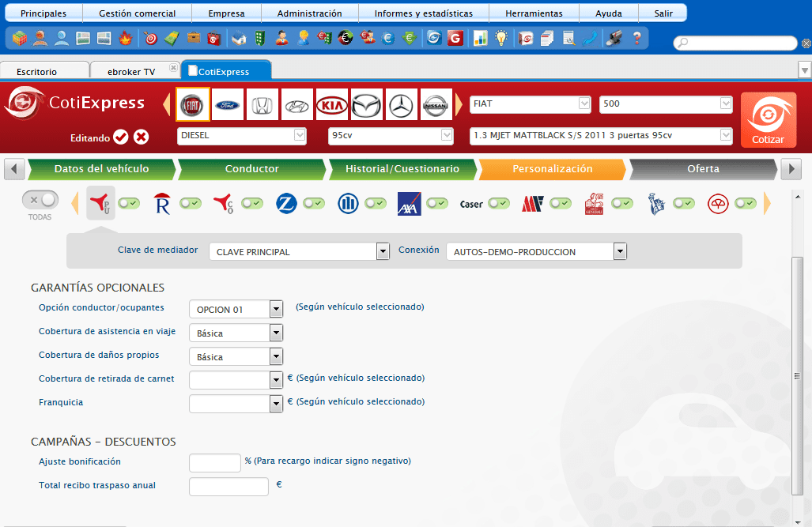Screen dimensions: 812x527
Task: Click the green banknotes toolbar icon
Action: [x=172, y=38]
